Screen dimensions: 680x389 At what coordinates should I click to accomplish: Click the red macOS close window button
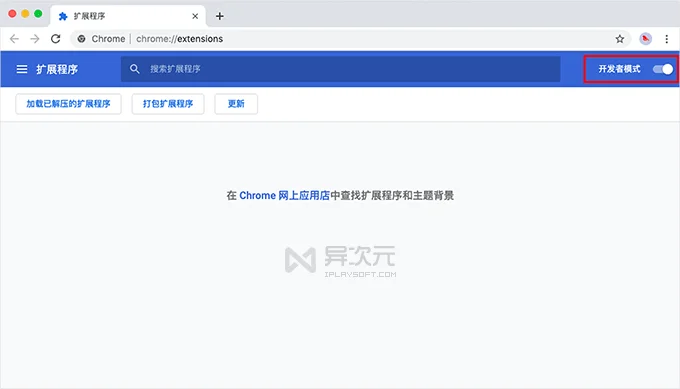[12, 14]
